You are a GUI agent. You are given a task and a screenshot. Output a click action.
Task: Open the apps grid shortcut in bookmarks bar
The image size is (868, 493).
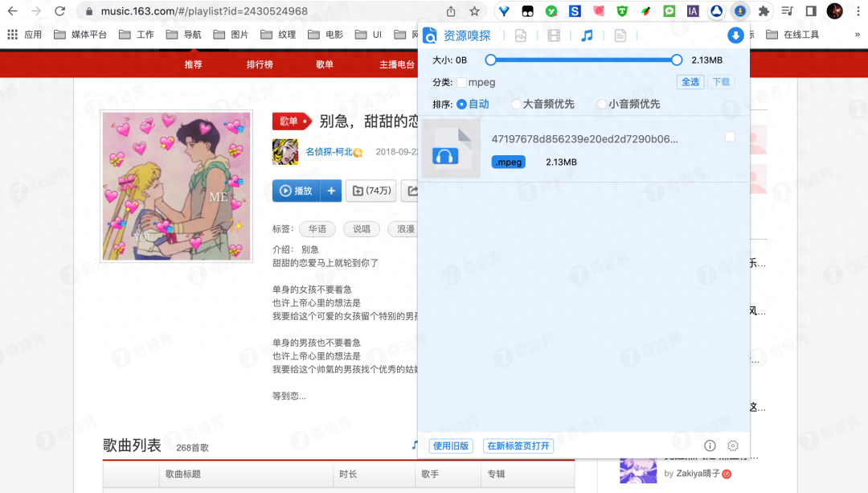click(12, 35)
